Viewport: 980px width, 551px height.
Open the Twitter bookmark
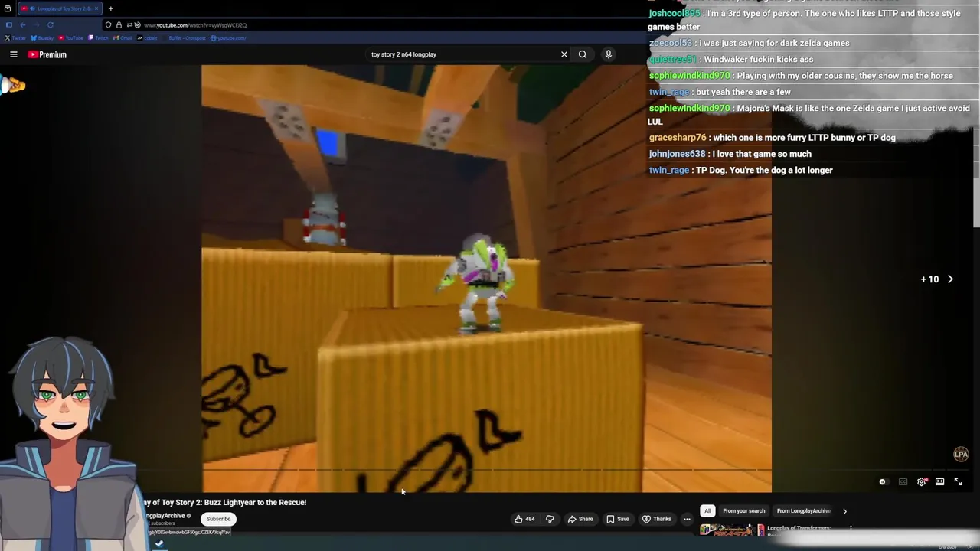click(x=15, y=37)
